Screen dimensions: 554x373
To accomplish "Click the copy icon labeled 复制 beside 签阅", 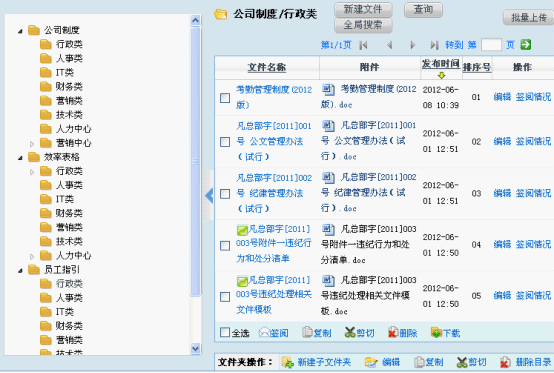I will pos(307,332).
